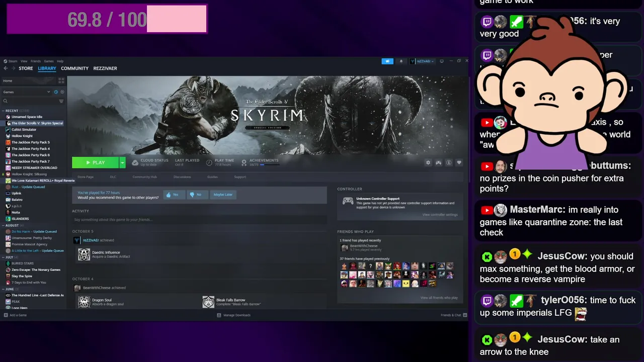Screen dimensions: 644x362
Task: Click the Bleak Falls Barrow achievement icon
Action: [x=208, y=302]
